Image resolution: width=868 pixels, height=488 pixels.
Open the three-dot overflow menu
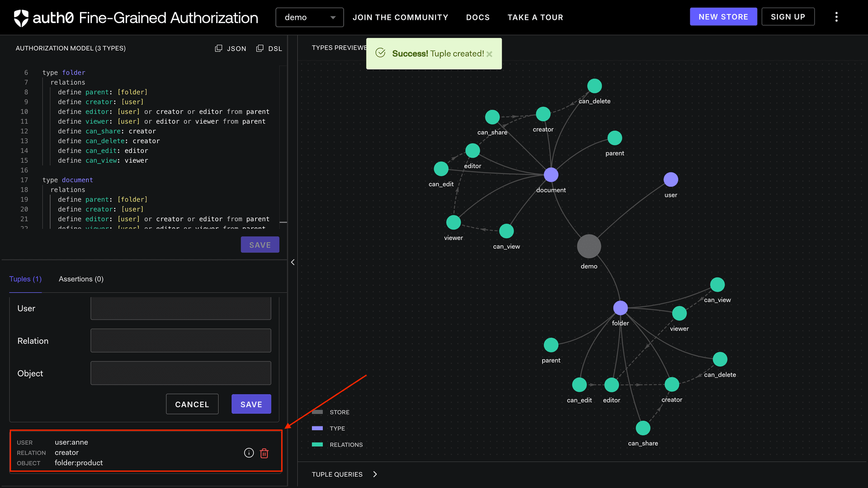point(837,17)
